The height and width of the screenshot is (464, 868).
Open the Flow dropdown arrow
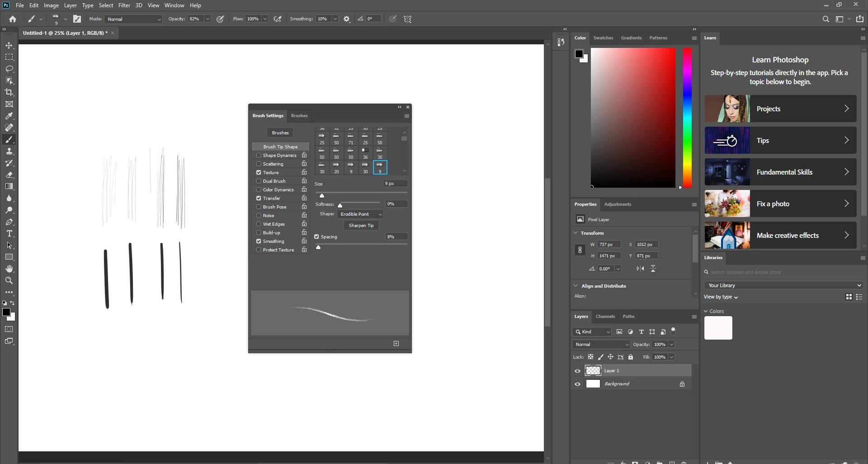pos(265,19)
